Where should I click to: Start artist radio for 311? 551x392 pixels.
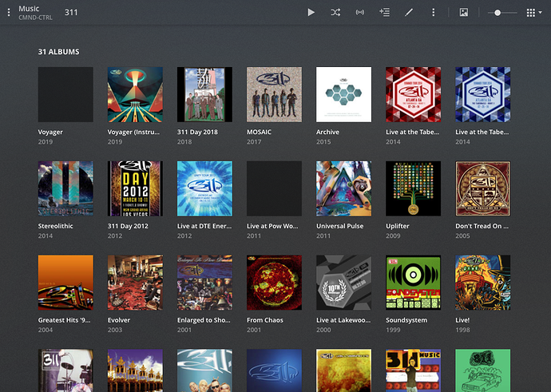(360, 13)
